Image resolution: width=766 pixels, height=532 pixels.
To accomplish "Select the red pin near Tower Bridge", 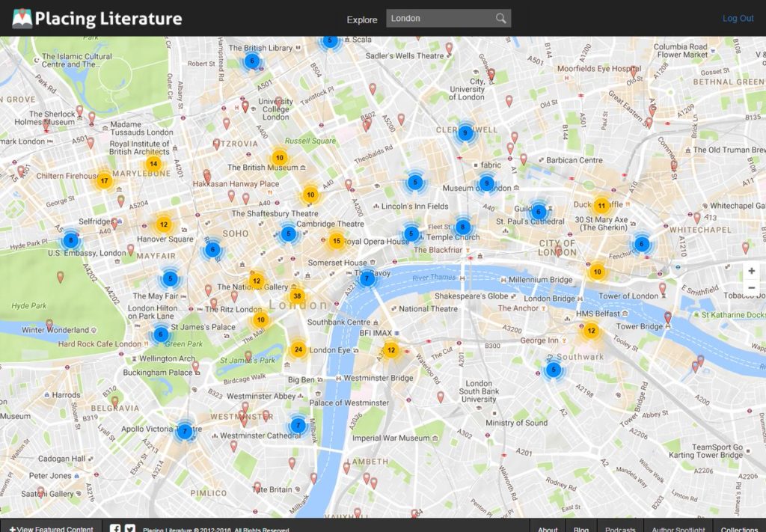I will (668, 318).
